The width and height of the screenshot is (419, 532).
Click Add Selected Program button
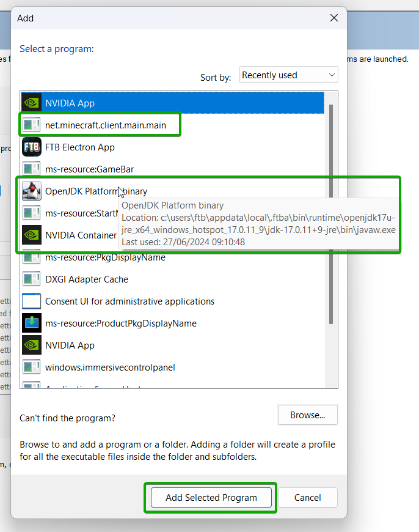tap(211, 498)
